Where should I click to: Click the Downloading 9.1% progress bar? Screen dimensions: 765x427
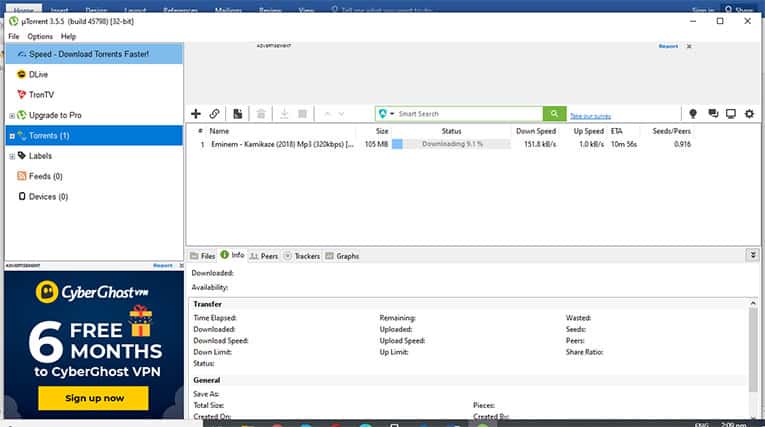pyautogui.click(x=451, y=144)
